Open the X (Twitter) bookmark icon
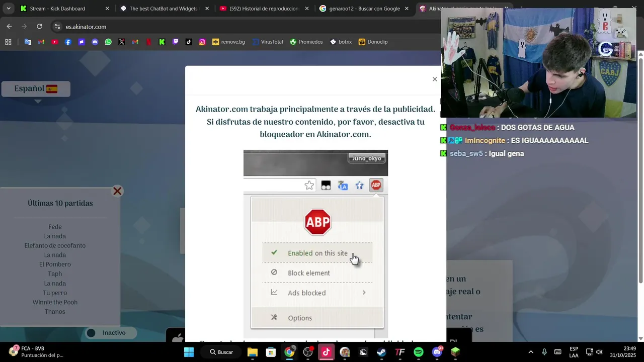The height and width of the screenshot is (362, 644). click(x=122, y=42)
